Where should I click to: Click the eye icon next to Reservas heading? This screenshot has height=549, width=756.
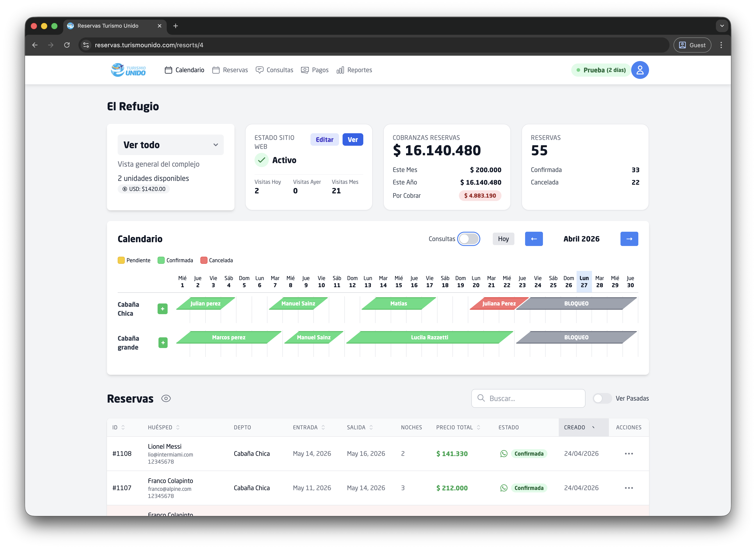tap(166, 398)
